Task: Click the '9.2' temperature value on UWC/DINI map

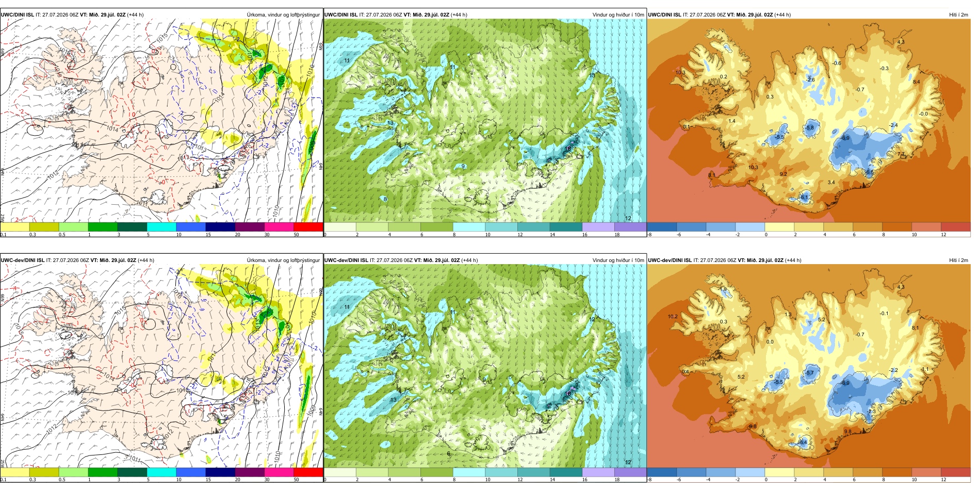Action: click(x=783, y=174)
